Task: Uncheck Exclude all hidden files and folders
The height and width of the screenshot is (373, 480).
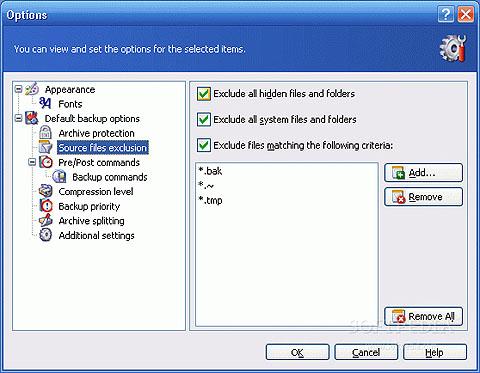Action: 204,94
